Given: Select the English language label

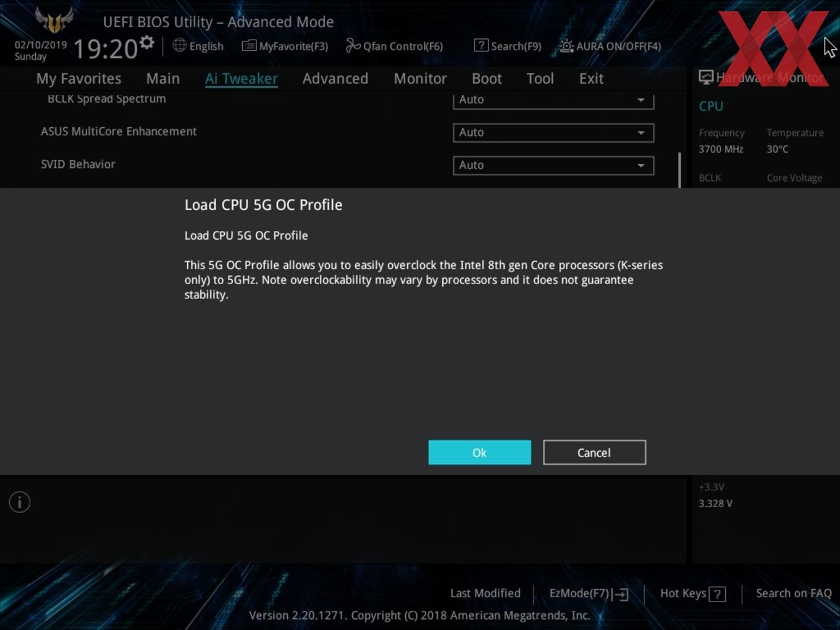Looking at the screenshot, I should point(206,46).
